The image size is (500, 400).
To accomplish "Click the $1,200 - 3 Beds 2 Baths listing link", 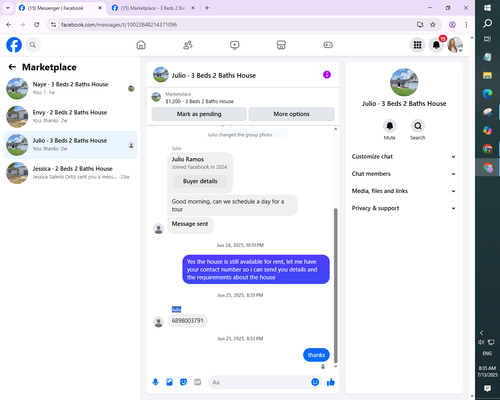I will [199, 101].
